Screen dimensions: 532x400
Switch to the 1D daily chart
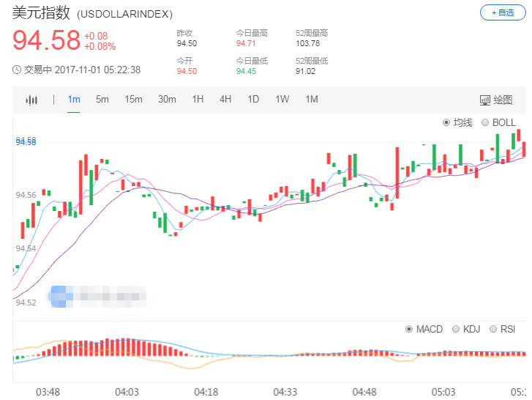click(253, 100)
